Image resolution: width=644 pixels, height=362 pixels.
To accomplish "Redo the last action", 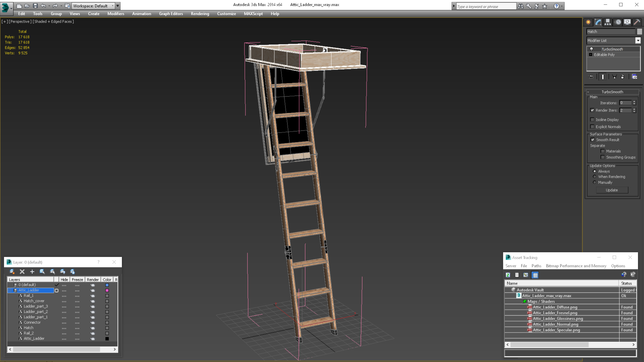I will tap(55, 6).
